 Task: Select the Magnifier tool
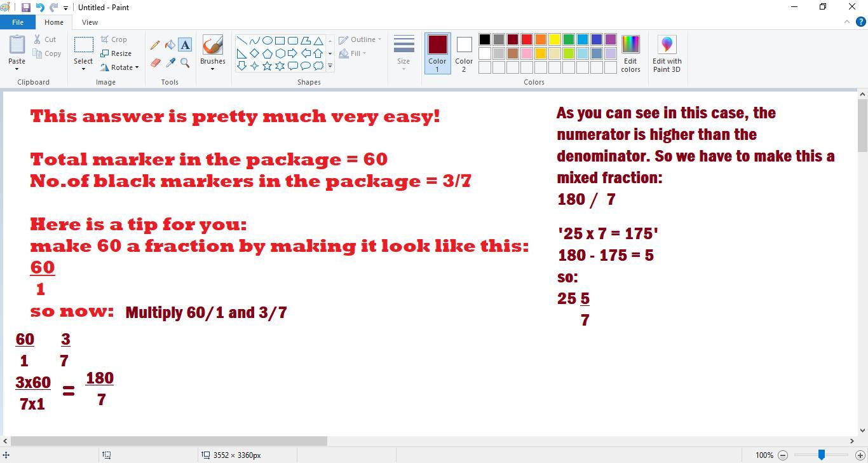(185, 63)
